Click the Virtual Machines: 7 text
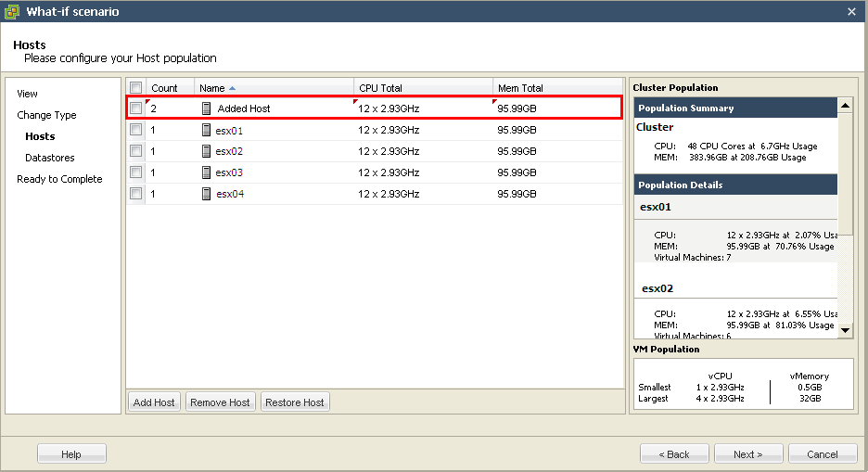868x472 pixels. coord(693,257)
